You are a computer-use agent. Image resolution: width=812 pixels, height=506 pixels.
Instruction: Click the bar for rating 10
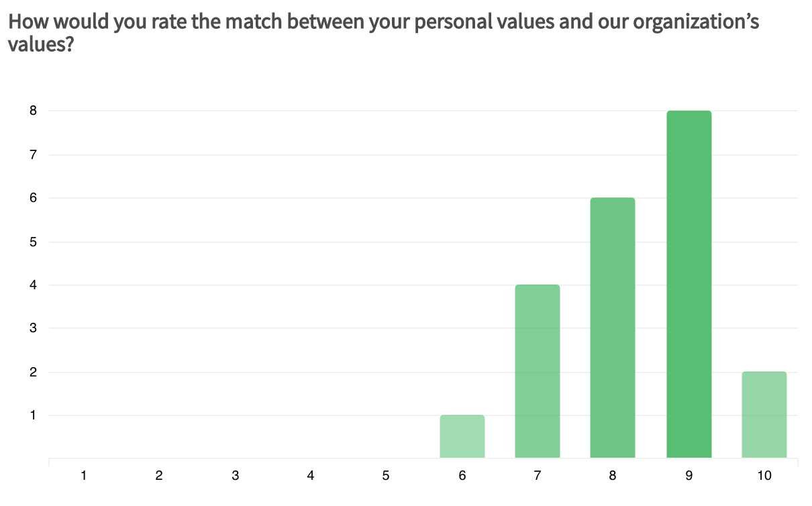pyautogui.click(x=764, y=415)
